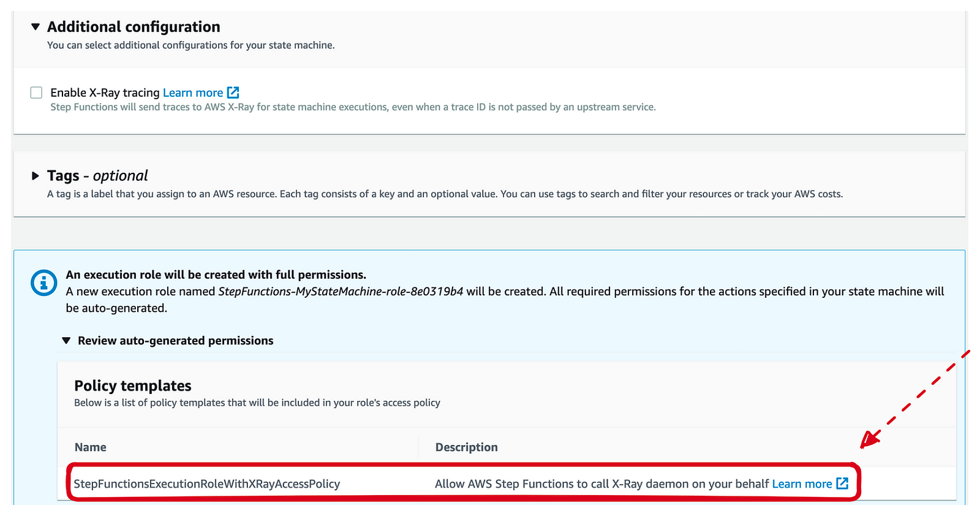Click the Additional configuration heading text
This screenshot has width=980, height=516.
(x=134, y=27)
